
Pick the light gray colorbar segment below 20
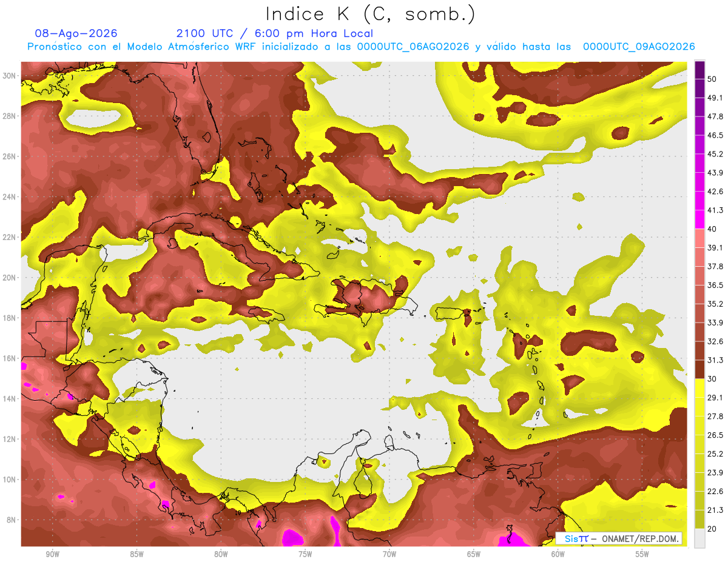pos(699,538)
